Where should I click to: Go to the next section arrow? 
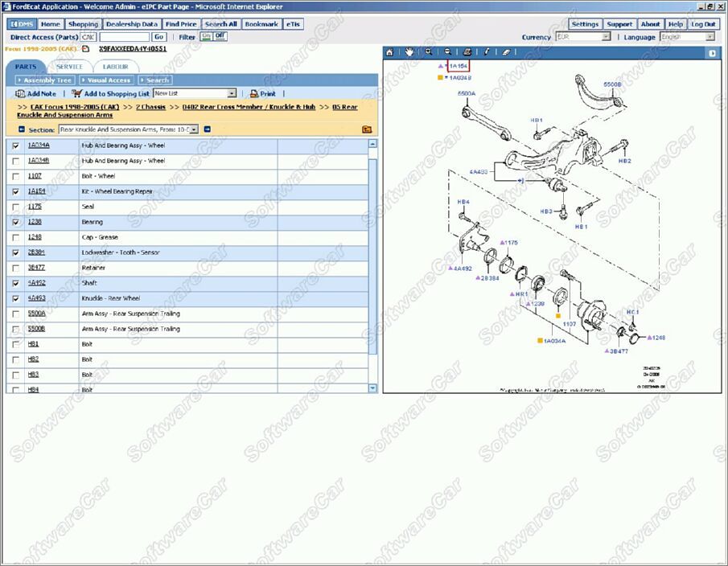pyautogui.click(x=207, y=129)
